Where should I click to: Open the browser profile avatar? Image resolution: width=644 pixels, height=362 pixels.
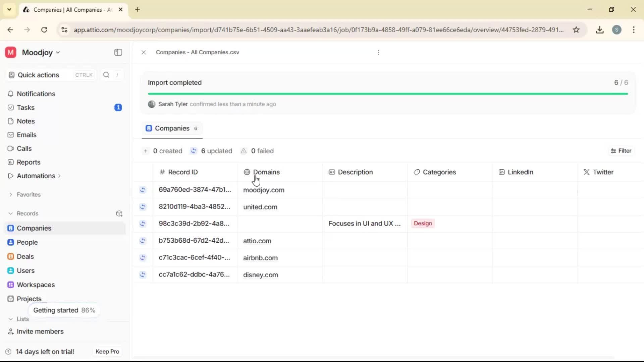[618, 30]
